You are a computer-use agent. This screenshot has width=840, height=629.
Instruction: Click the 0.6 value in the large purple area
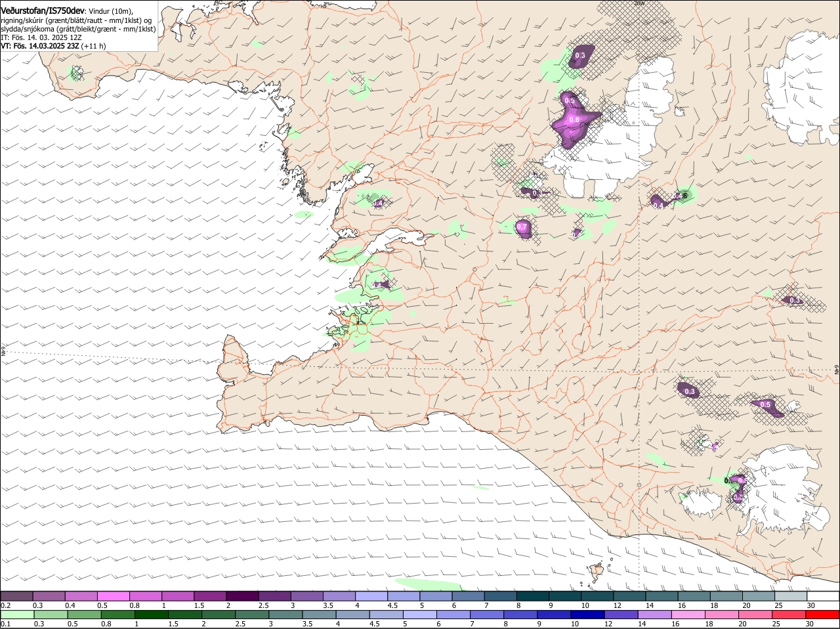click(x=574, y=119)
